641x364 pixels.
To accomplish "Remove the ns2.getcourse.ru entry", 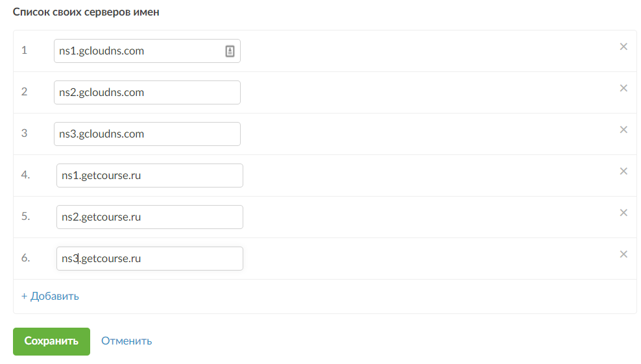I will [623, 213].
